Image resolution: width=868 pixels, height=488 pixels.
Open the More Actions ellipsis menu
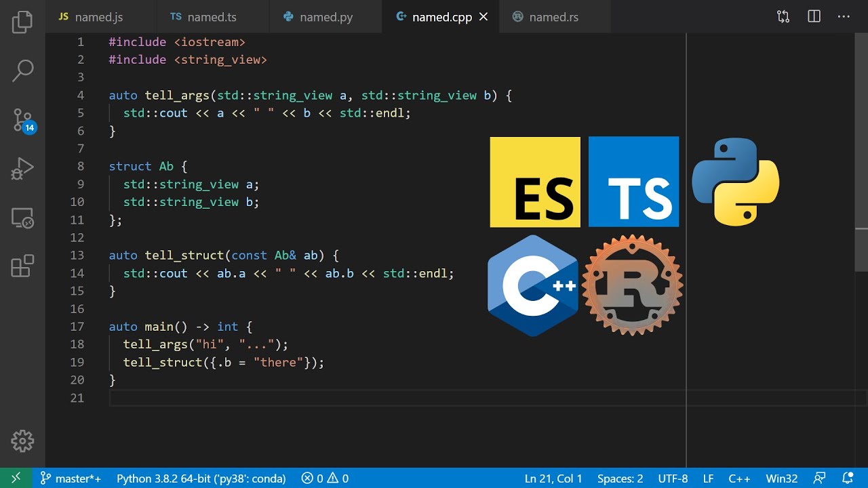point(844,17)
